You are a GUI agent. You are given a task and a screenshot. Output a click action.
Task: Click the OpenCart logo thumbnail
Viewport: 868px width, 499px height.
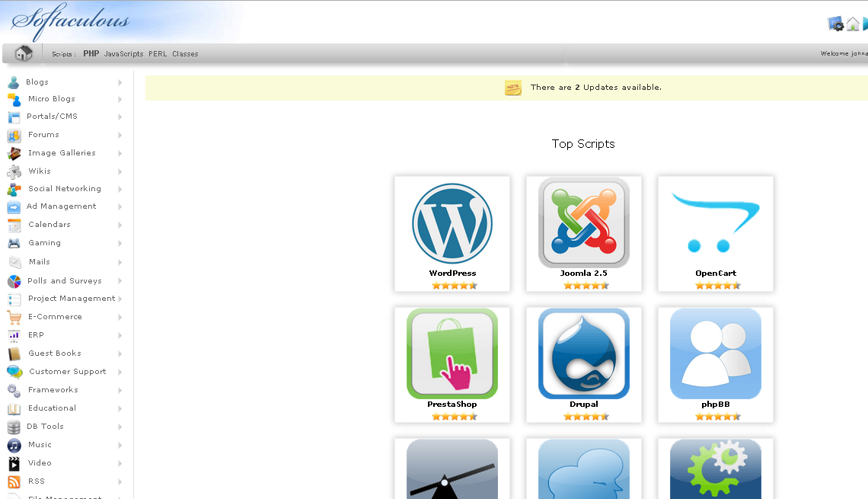click(715, 222)
